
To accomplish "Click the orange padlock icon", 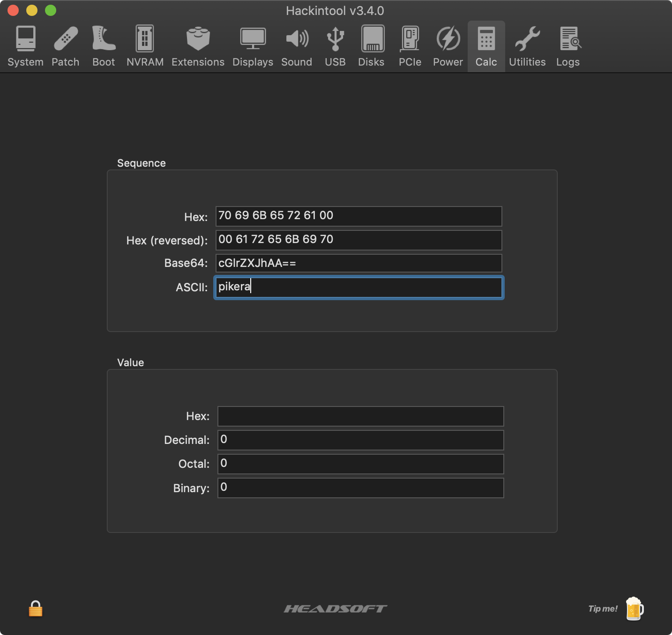I will (36, 609).
